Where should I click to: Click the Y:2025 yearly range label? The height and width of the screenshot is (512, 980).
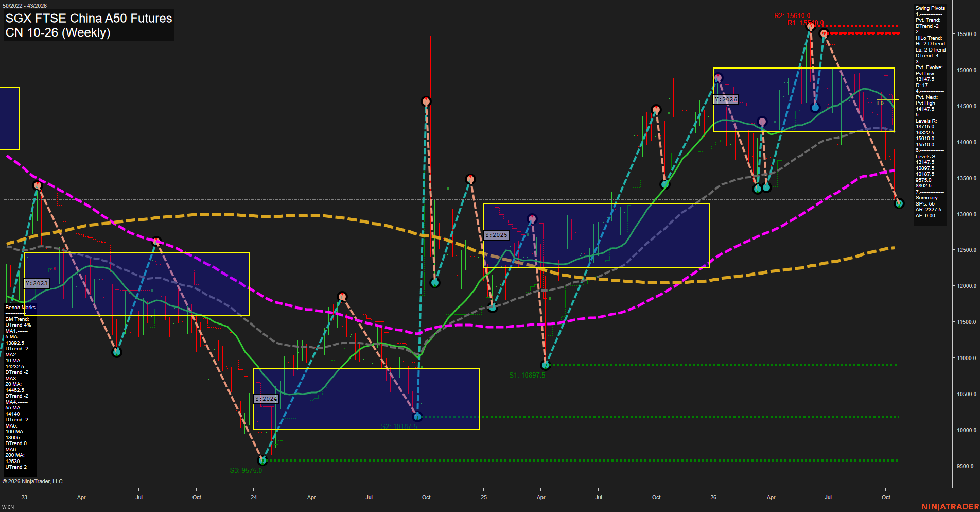click(x=496, y=235)
